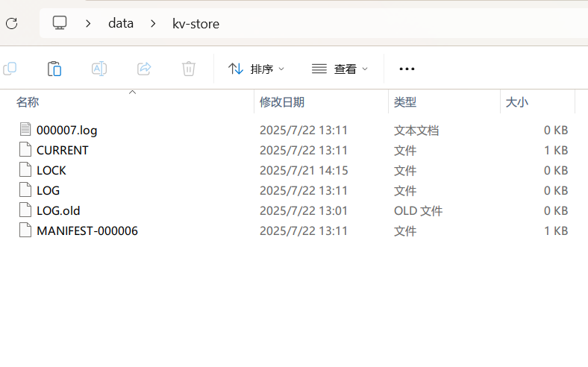Click the date 2025/7/22 13:01 of LOG.old
Screen dimensions: 588x367
tap(304, 210)
